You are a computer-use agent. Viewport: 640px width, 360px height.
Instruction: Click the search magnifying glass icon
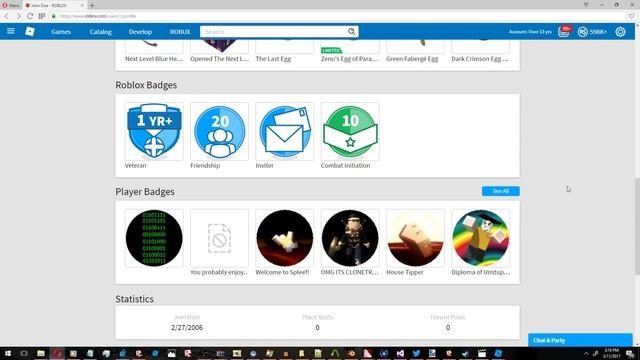tap(351, 31)
